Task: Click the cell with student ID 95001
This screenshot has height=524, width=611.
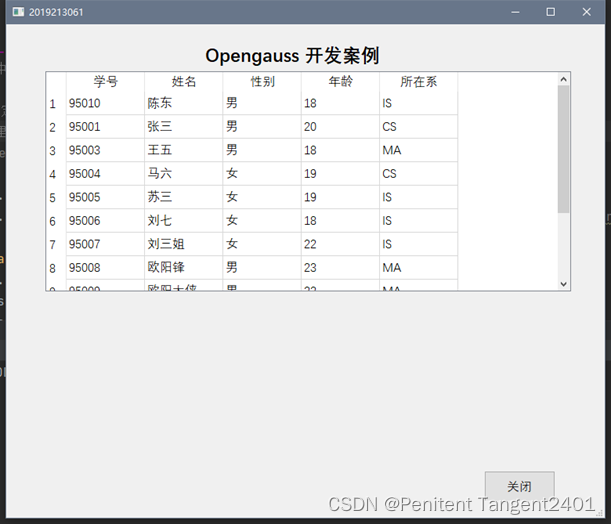Action: 105,127
